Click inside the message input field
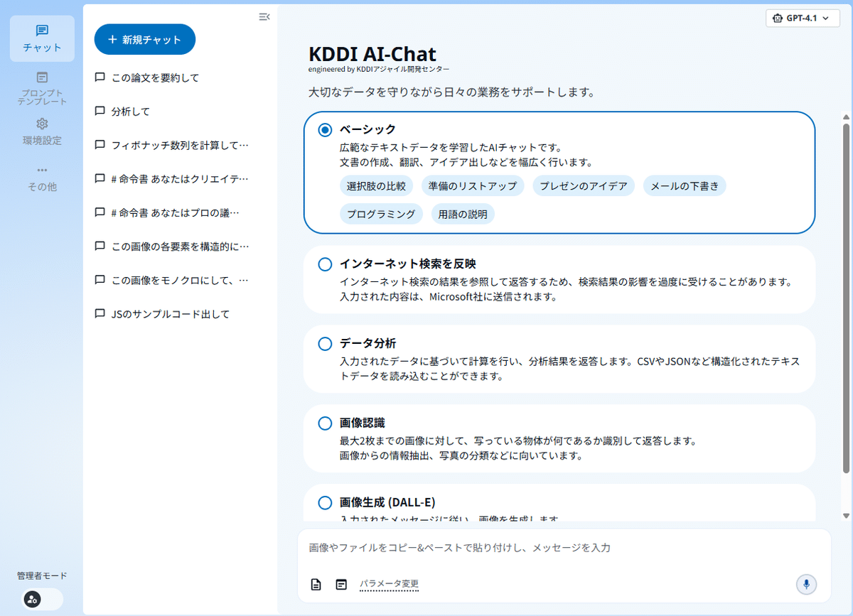Viewport: 853px width, 616px height. [x=498, y=548]
